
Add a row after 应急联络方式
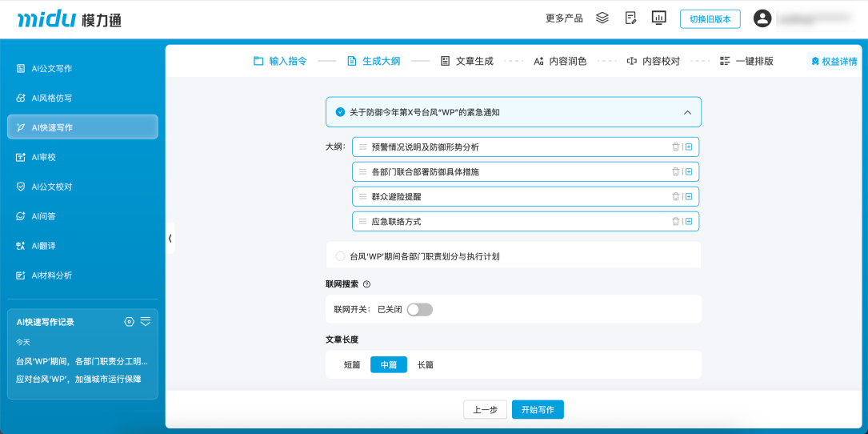[x=689, y=221]
